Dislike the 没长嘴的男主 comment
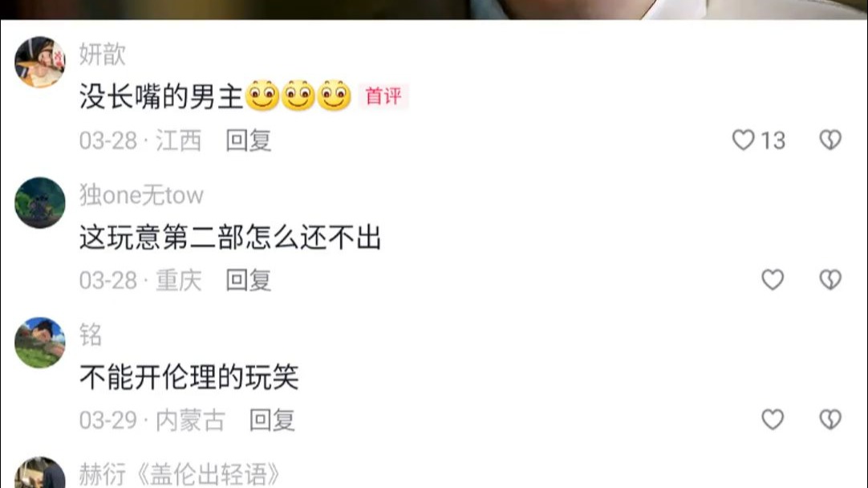The width and height of the screenshot is (868, 488). click(830, 140)
